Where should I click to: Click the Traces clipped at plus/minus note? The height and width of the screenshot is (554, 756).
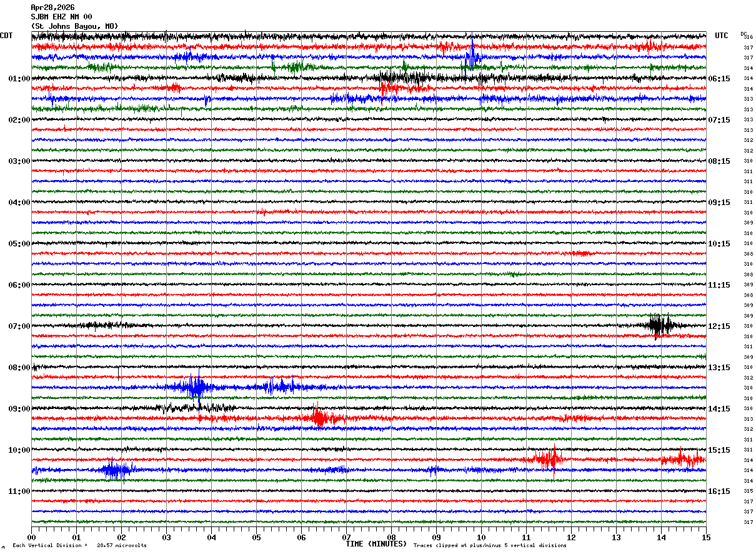490,545
